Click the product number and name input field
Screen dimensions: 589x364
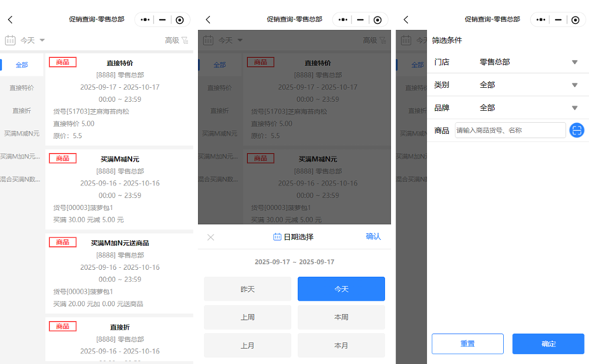point(510,131)
